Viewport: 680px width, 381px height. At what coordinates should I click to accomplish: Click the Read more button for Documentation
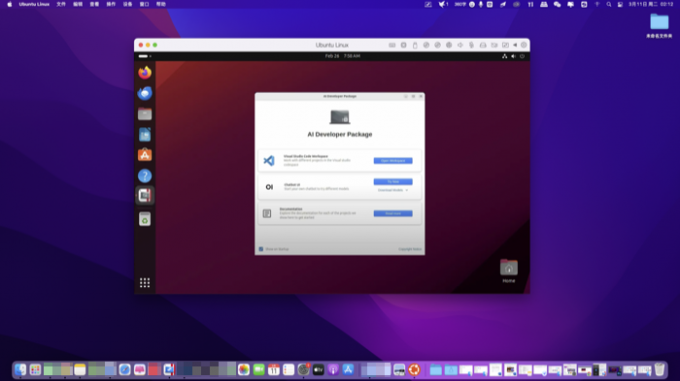[393, 213]
